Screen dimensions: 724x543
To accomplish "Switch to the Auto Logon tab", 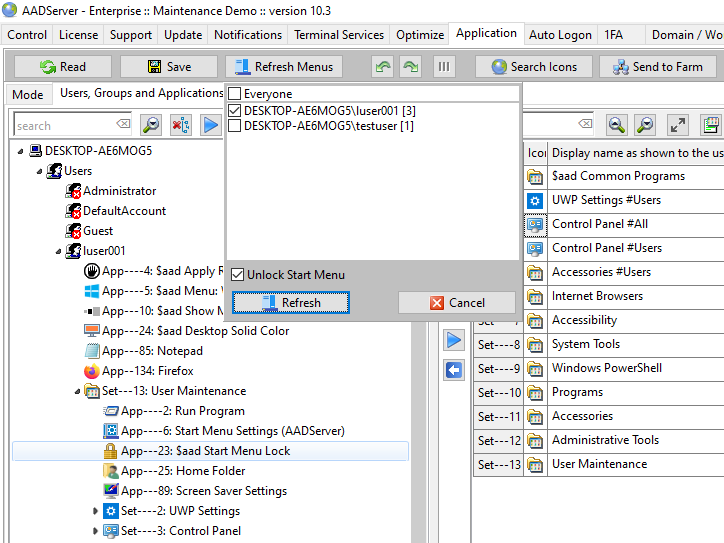I will coord(559,35).
